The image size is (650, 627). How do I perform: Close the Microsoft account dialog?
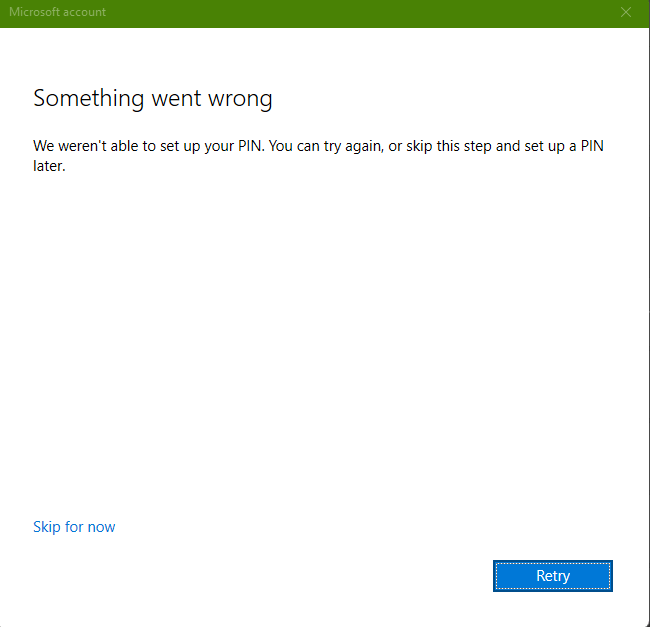click(x=626, y=12)
